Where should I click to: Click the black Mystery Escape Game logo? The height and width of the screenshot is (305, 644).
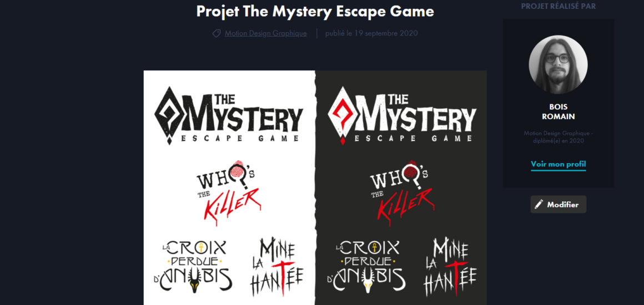[229, 115]
